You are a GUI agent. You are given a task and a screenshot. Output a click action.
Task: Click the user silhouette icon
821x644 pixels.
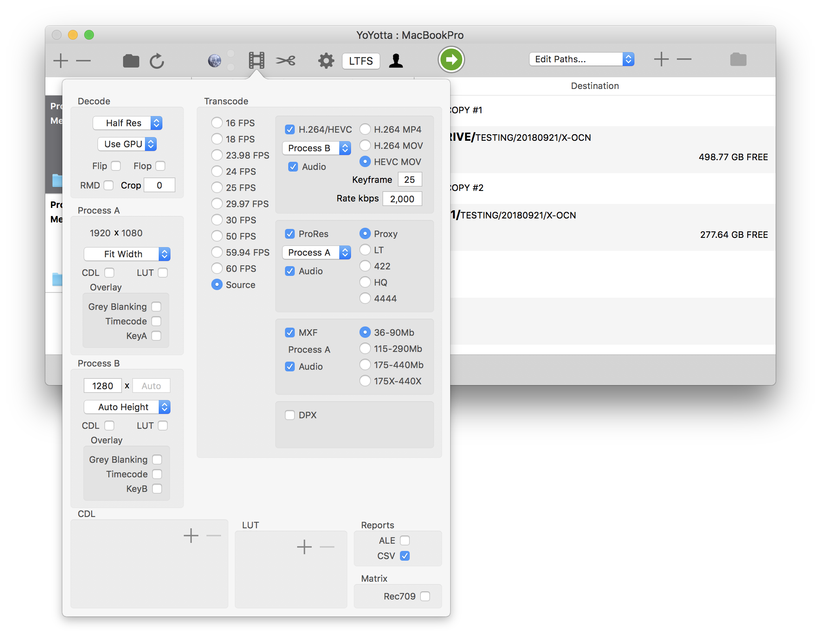click(396, 61)
